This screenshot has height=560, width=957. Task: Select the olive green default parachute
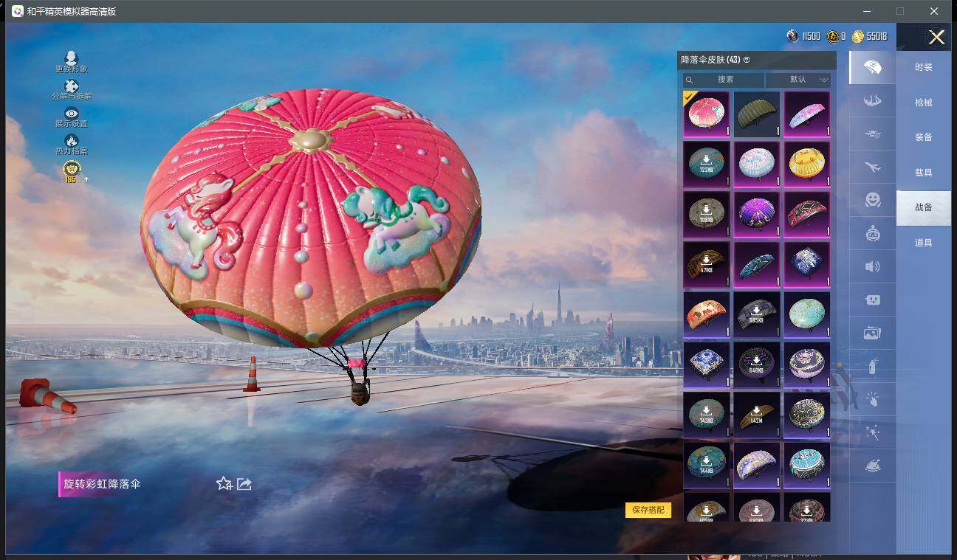tap(757, 114)
